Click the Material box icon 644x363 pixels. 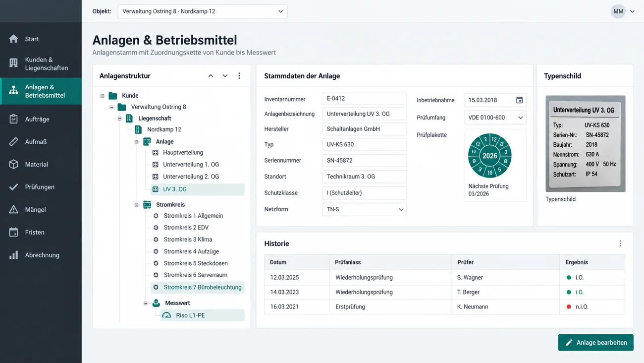(14, 164)
